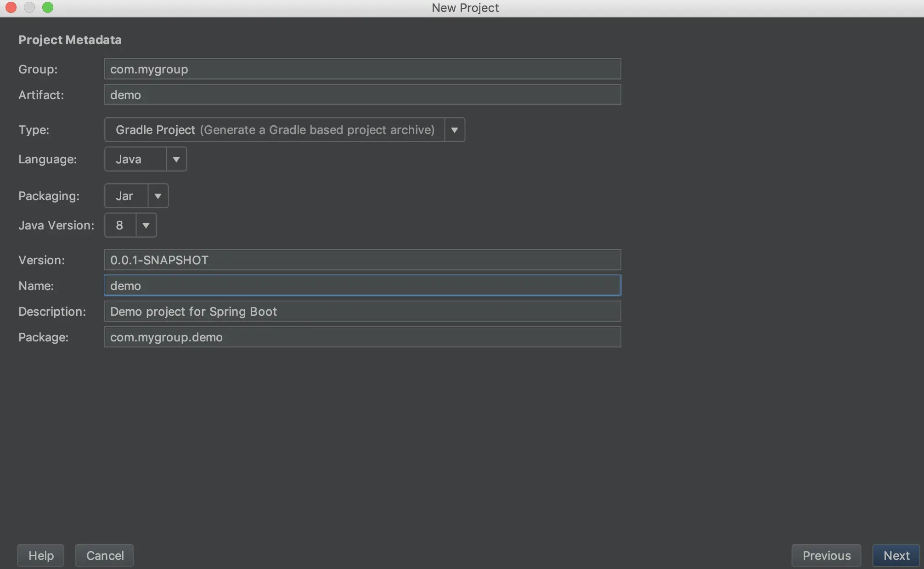Go back with the Previous button
924x569 pixels.
point(826,555)
